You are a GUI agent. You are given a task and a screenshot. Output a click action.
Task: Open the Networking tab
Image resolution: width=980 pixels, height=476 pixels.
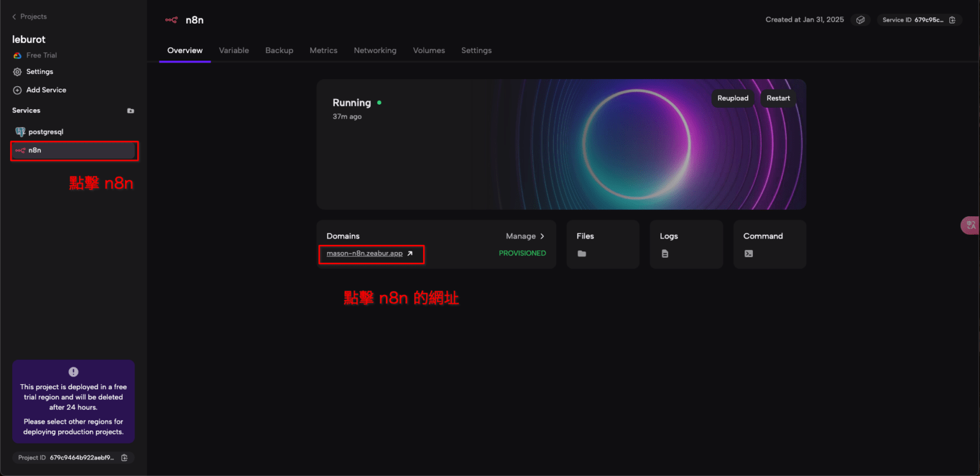click(375, 50)
